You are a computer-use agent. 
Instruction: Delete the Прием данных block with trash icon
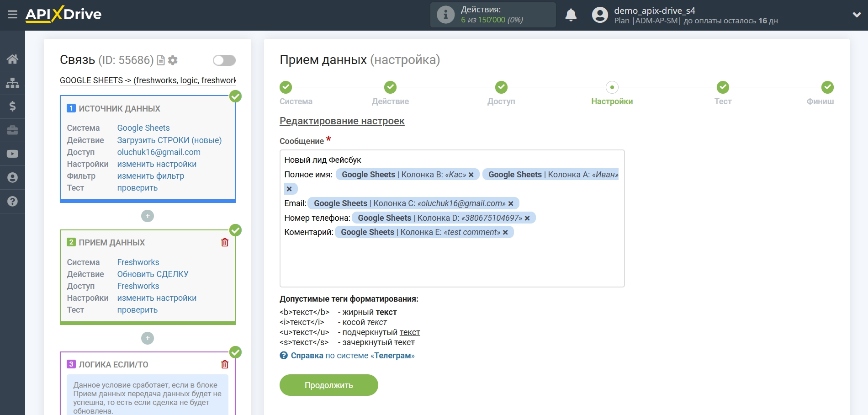click(x=225, y=243)
